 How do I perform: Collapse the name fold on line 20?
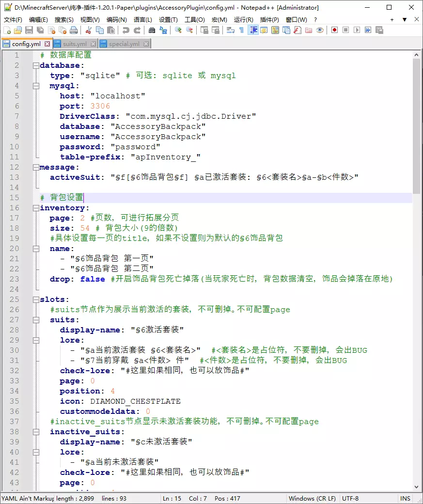(x=36, y=249)
